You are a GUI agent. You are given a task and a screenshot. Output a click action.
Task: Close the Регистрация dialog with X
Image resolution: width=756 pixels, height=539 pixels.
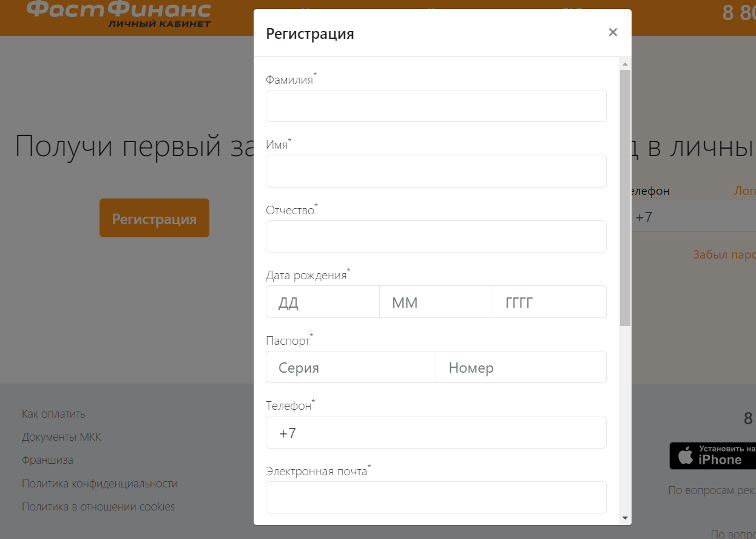[x=613, y=32]
